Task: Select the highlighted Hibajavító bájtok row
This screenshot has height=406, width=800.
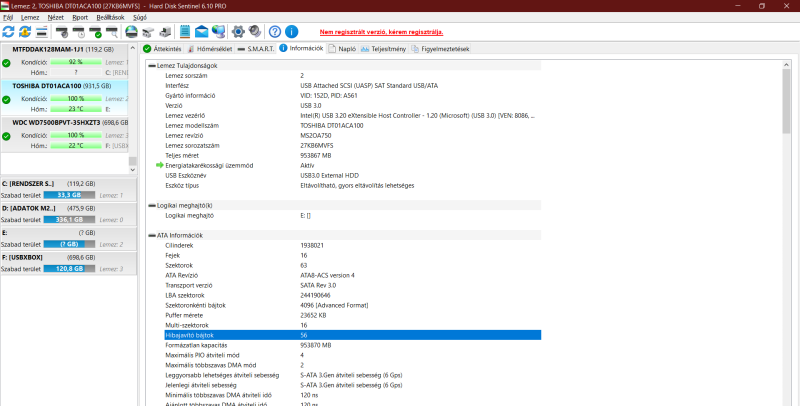Action: [353, 335]
